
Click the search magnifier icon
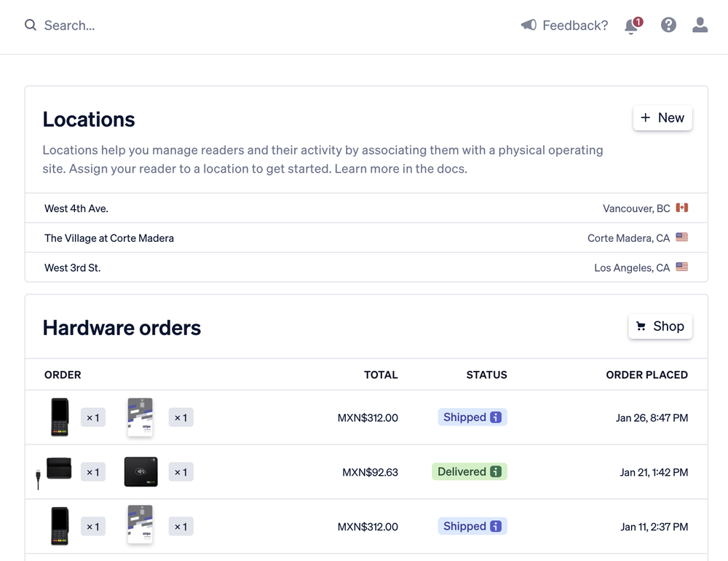coord(31,25)
